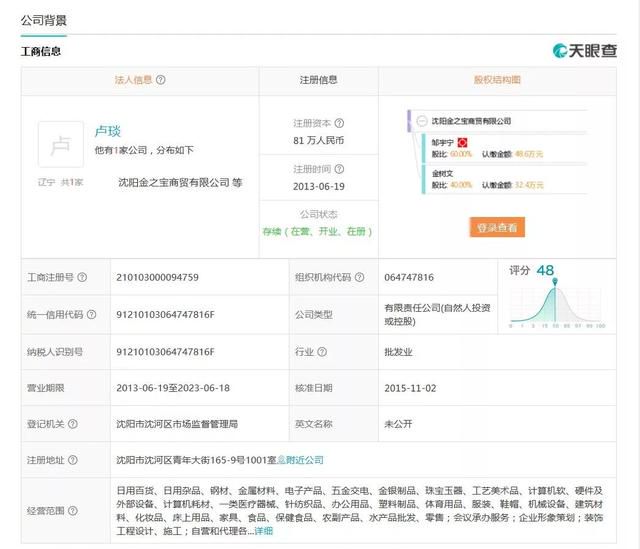Click organization code 064747816
Screen dimensions: 640x549
(409, 278)
